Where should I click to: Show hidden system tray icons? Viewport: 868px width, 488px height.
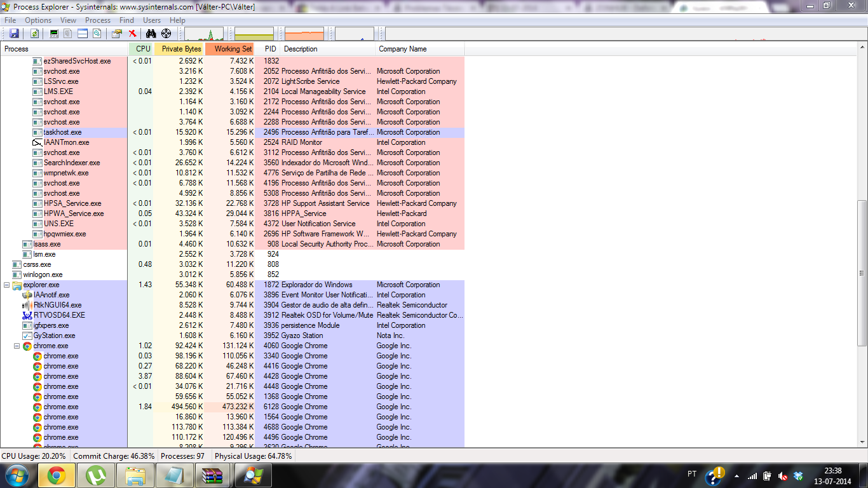click(736, 476)
